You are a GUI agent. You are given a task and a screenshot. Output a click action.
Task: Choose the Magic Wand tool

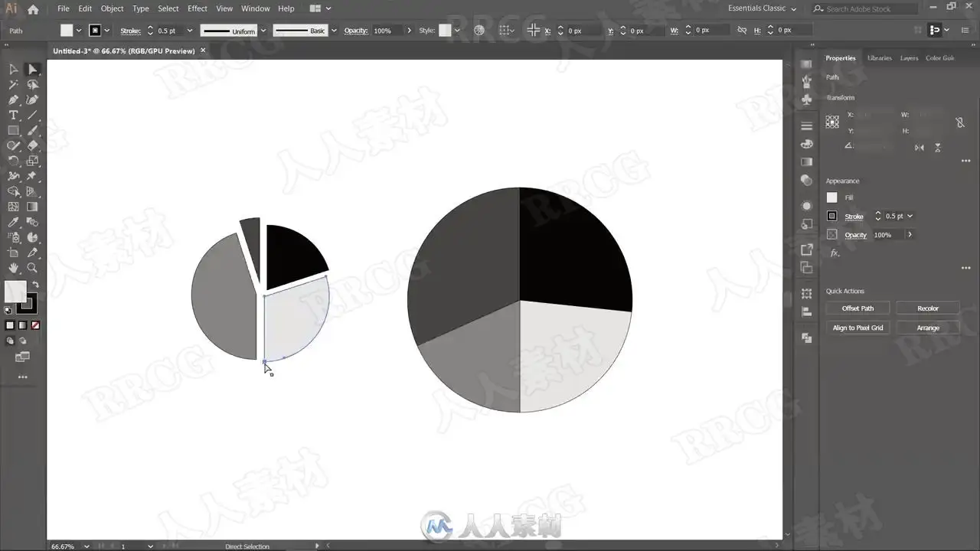[x=13, y=85]
